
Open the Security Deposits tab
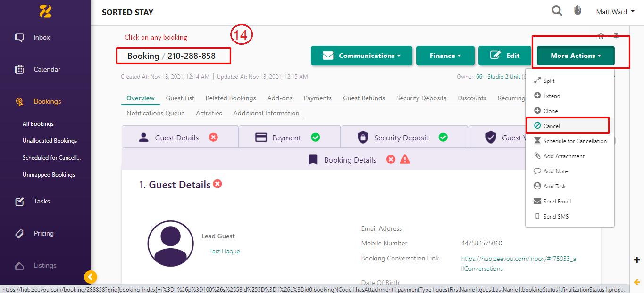(x=421, y=98)
